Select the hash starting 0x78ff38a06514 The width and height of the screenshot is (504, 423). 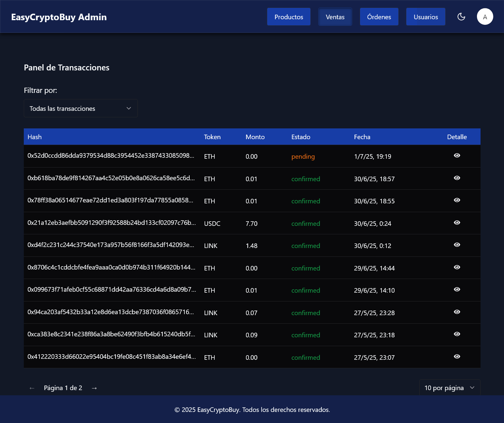pos(110,200)
